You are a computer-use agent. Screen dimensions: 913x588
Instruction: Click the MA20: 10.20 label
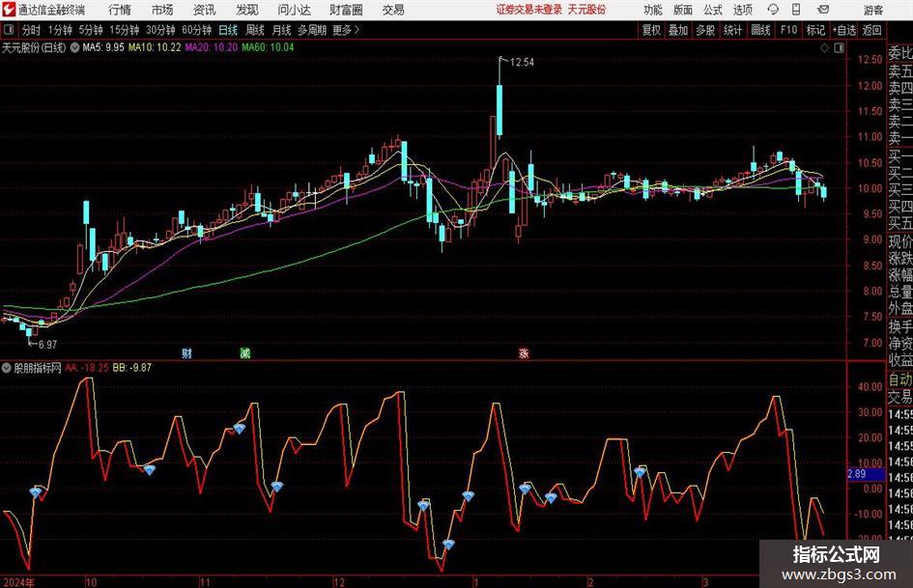coord(212,47)
